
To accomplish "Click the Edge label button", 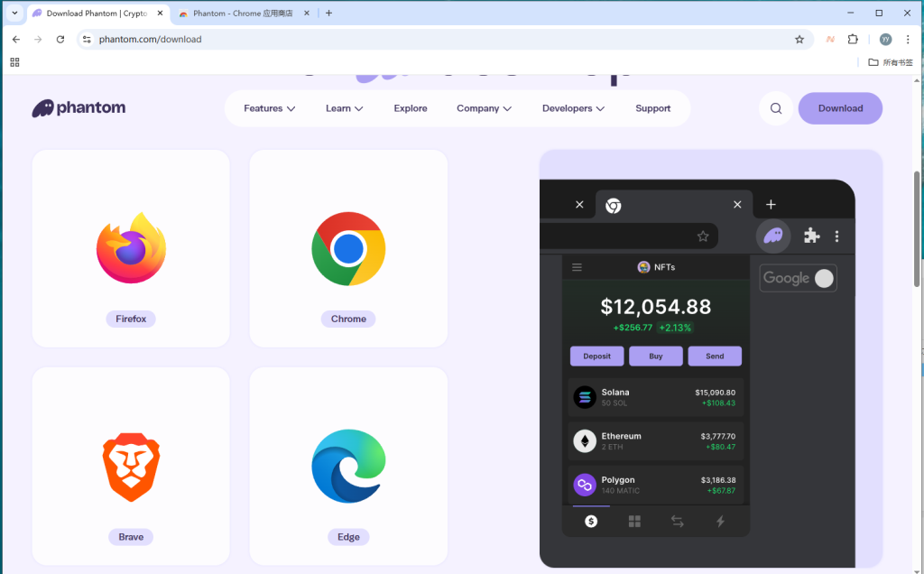I will [x=348, y=537].
